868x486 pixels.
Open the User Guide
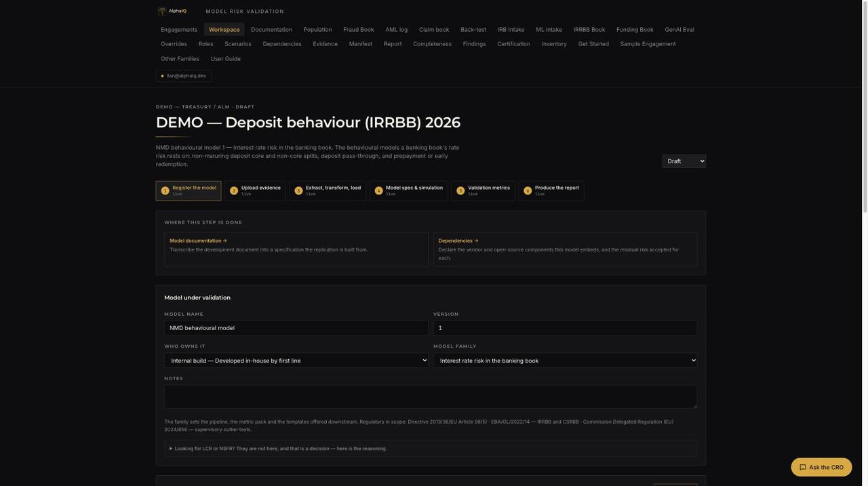(x=226, y=59)
